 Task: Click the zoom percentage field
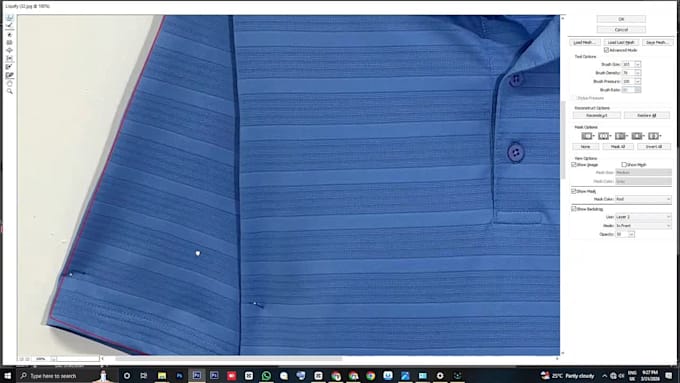[x=41, y=359]
